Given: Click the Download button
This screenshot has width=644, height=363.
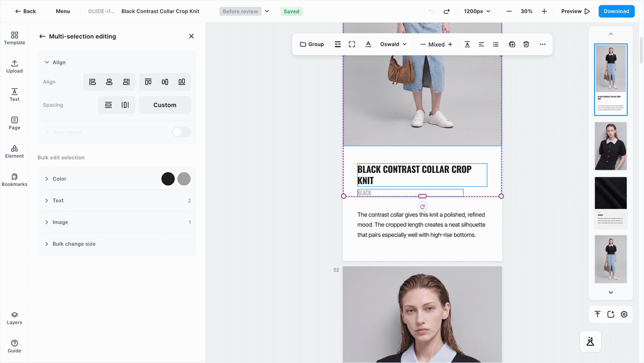Looking at the screenshot, I should (x=616, y=11).
